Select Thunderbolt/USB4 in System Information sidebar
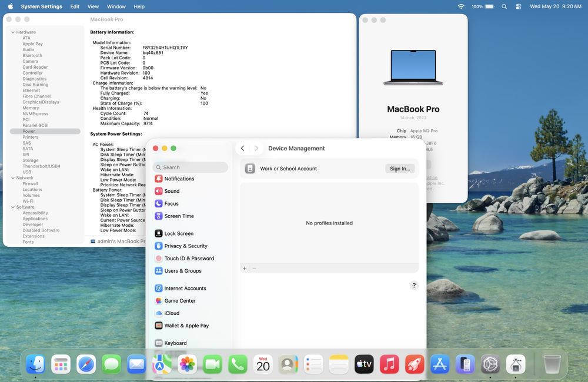This screenshot has height=382, width=588. click(41, 166)
